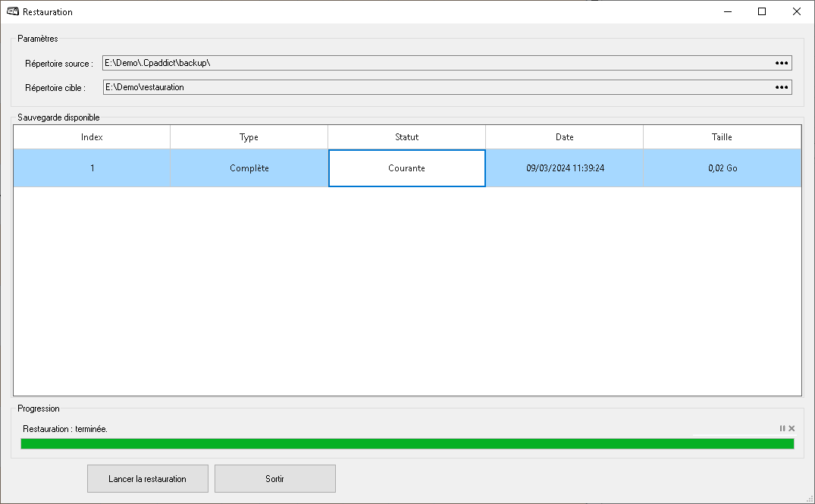
Task: Click the Restauration app icon in title bar
Action: 12,11
